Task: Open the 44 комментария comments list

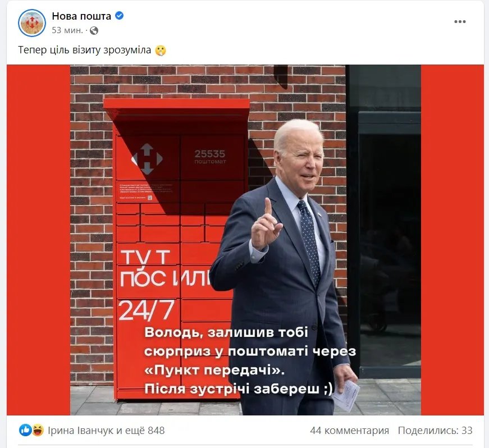Action: [350, 430]
